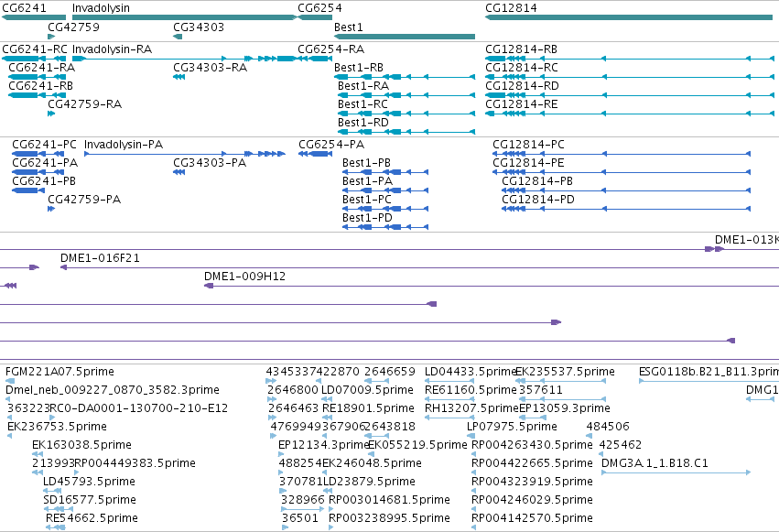Click EST Dmel_neb_009227_0870_3582.3prime
Viewport: 779px width, 532px height.
point(113,390)
